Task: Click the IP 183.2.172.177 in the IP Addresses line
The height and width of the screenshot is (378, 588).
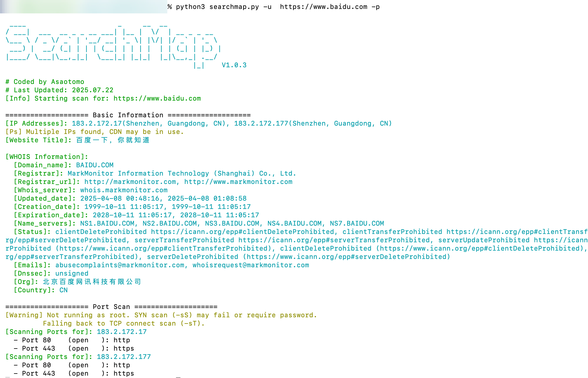Action: click(261, 124)
